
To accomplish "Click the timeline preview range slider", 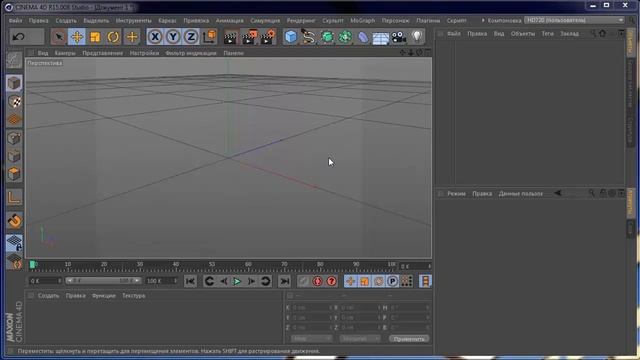I will [103, 281].
